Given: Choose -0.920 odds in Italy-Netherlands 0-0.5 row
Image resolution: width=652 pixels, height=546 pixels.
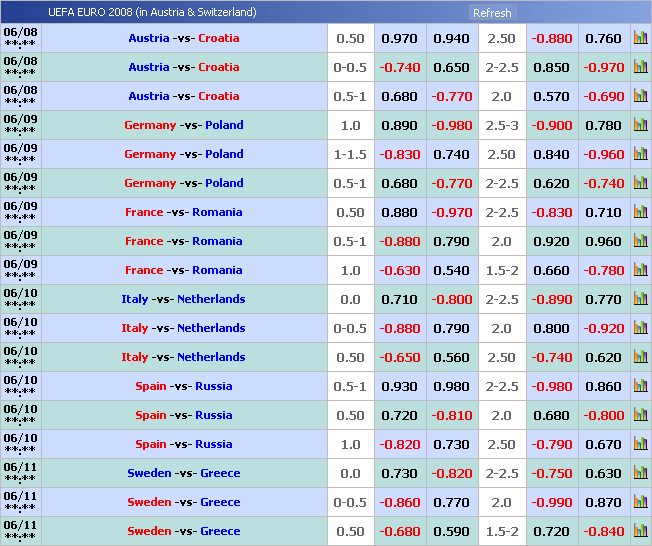Looking at the screenshot, I should click(x=603, y=329).
